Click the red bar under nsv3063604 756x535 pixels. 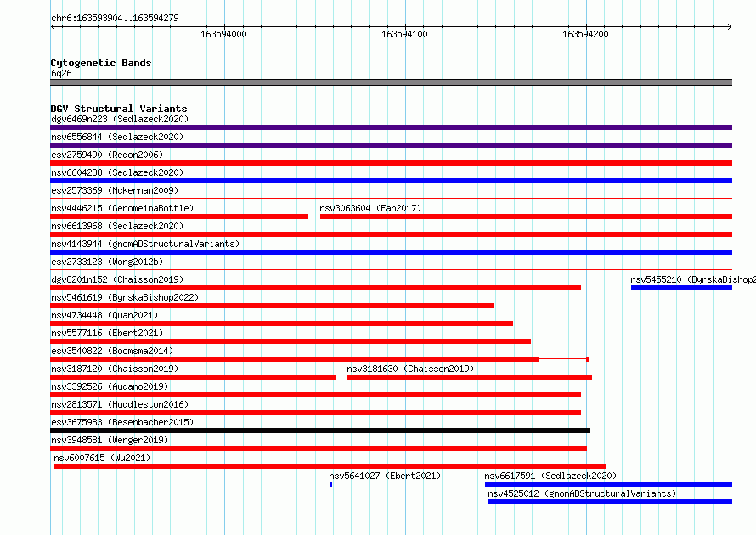pos(526,217)
